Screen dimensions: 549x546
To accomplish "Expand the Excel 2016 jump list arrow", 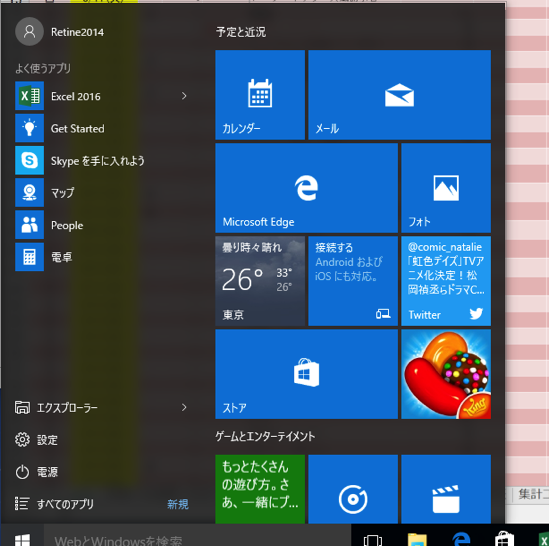I will click(184, 96).
